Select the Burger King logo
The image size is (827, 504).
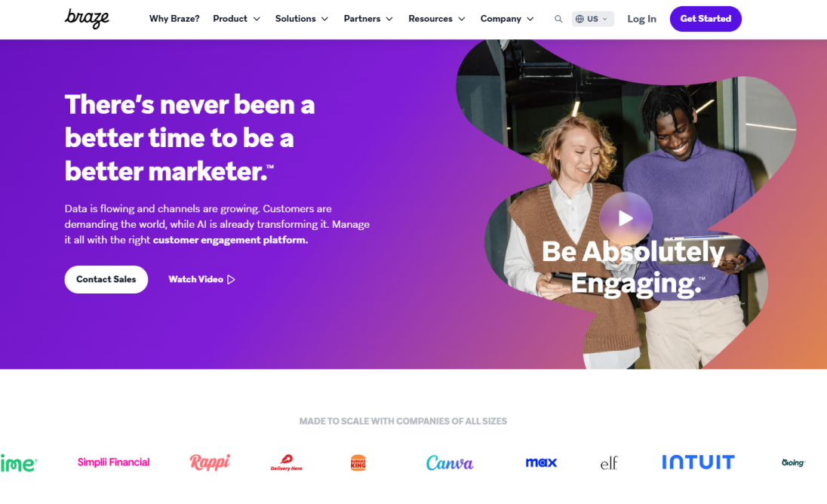pos(358,463)
